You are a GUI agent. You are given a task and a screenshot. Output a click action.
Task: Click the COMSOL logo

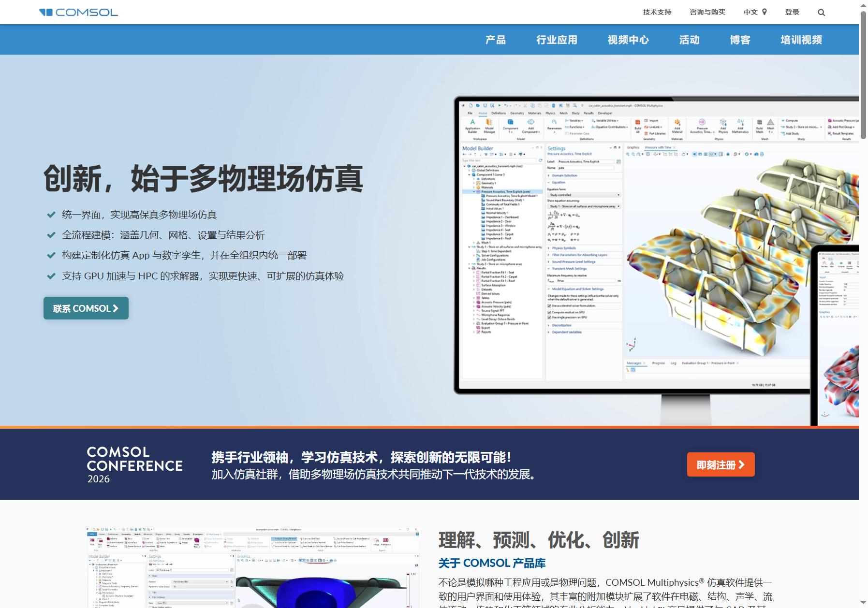tap(78, 12)
